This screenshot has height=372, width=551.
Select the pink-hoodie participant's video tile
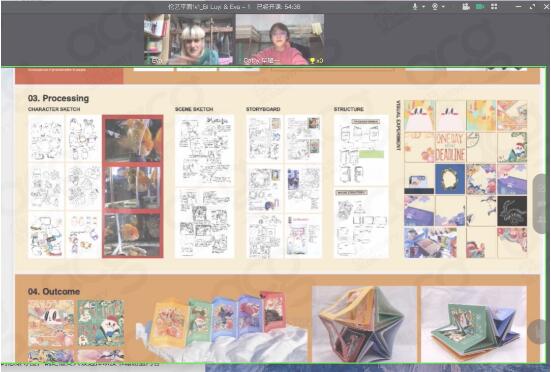tap(280, 39)
